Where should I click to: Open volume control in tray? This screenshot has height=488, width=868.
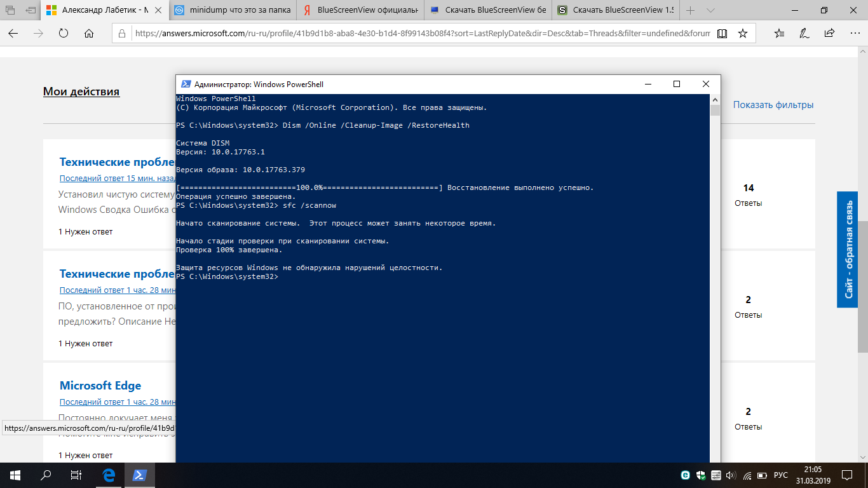pos(731,475)
